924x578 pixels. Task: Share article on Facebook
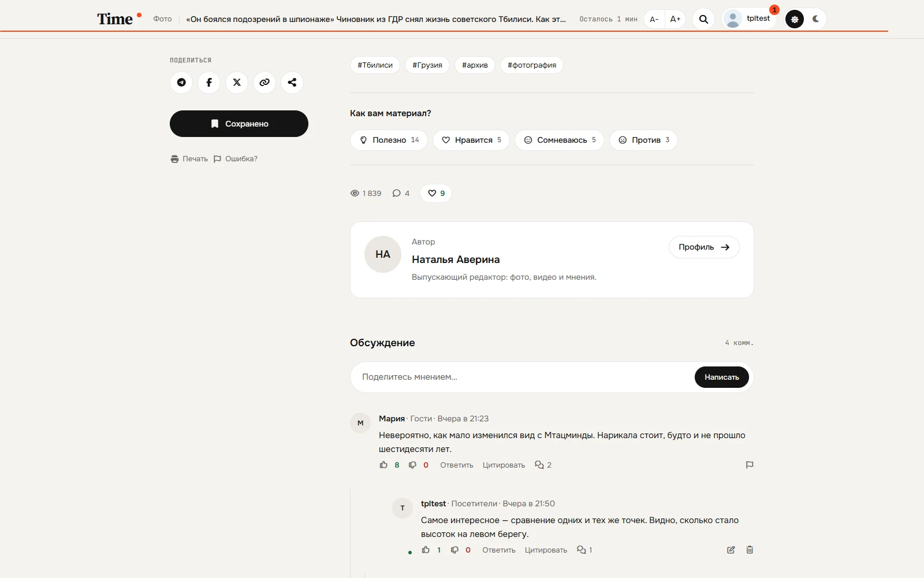[209, 83]
